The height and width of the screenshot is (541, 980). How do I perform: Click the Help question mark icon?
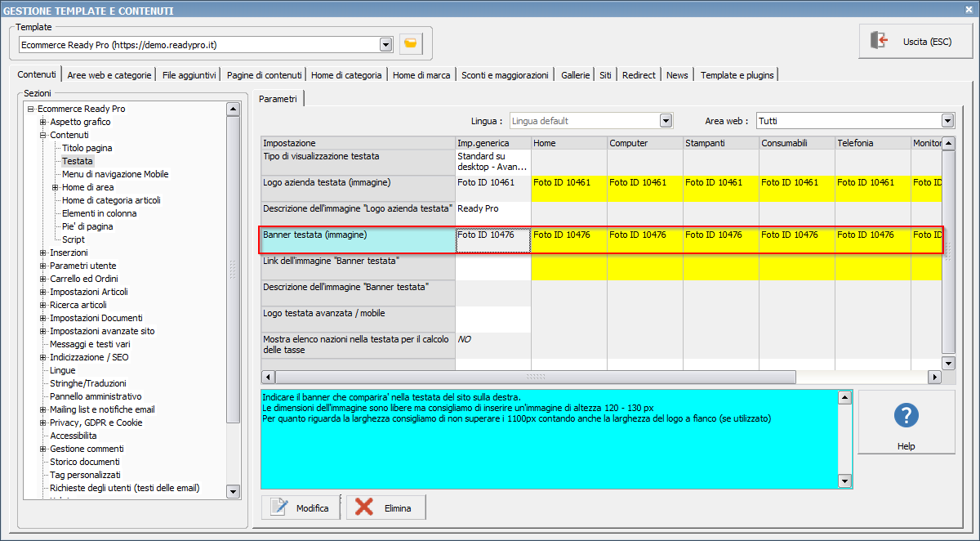coord(906,415)
